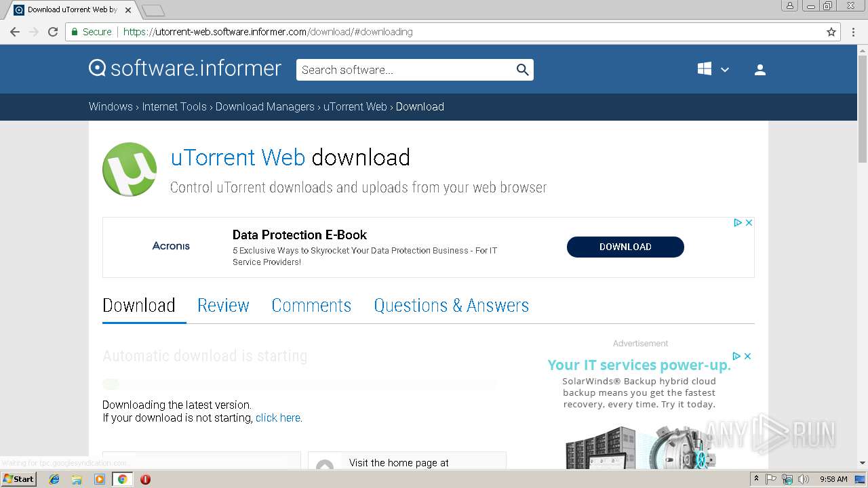This screenshot has width=868, height=488.
Task: Click the Start button
Action: 18,479
